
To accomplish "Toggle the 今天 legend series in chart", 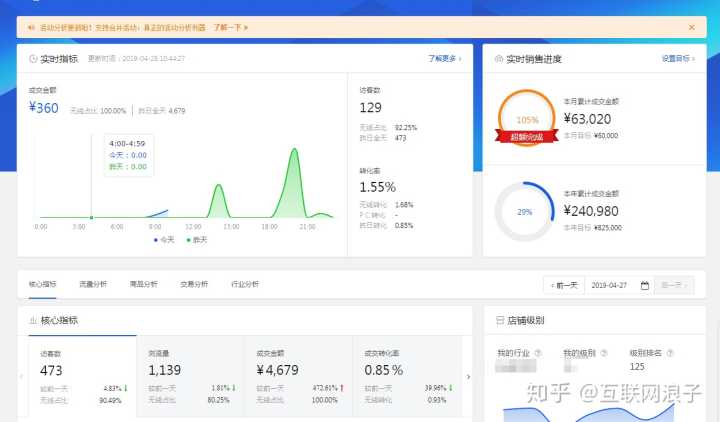I will point(165,240).
